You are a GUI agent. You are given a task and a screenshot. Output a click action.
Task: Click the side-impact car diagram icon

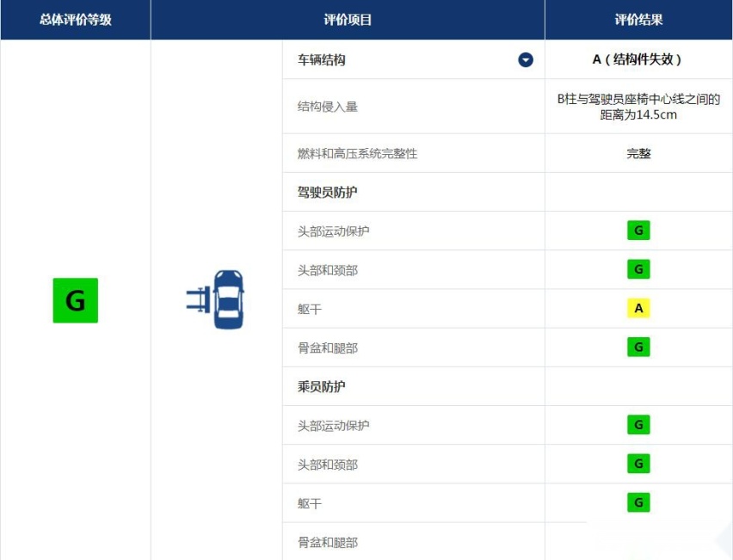[x=215, y=299]
